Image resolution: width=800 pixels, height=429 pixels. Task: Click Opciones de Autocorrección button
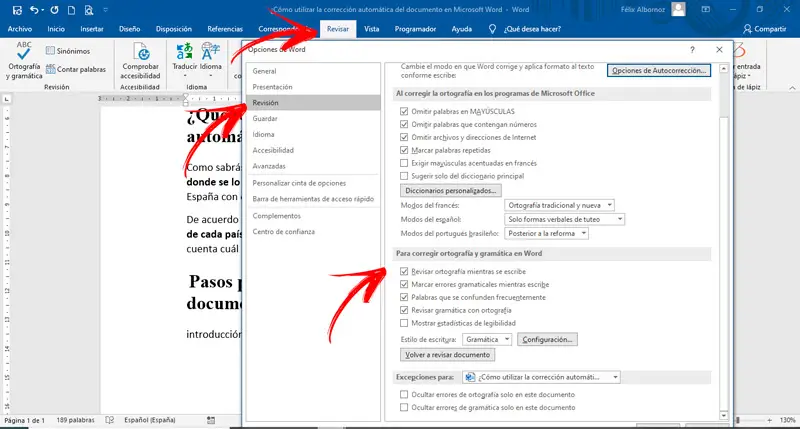click(x=659, y=70)
